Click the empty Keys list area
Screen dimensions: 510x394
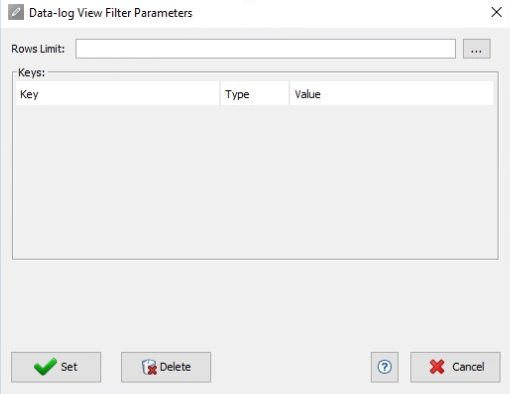[x=255, y=182]
